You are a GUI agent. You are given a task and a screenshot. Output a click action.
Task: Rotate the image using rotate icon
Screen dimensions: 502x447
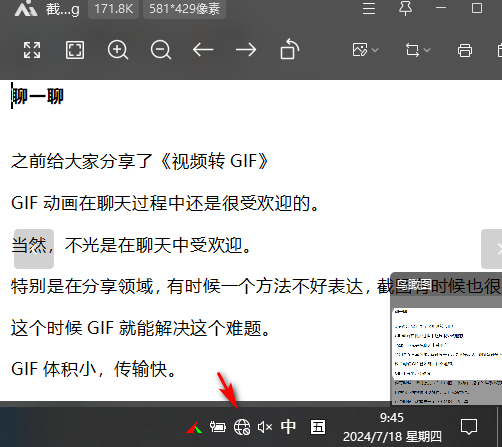tap(289, 49)
